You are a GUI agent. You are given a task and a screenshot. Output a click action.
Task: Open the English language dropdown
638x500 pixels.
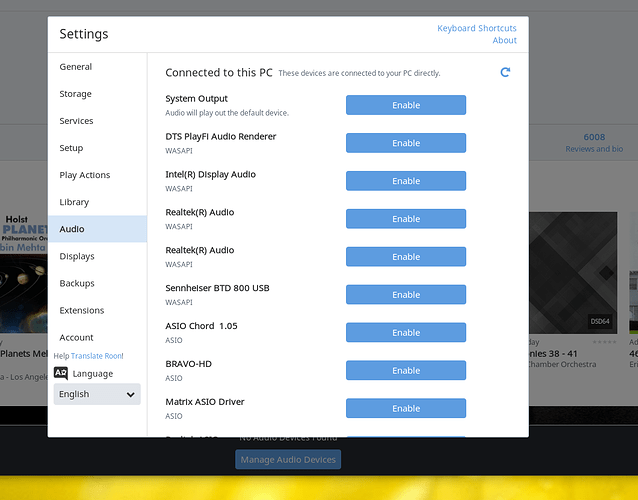pos(97,394)
